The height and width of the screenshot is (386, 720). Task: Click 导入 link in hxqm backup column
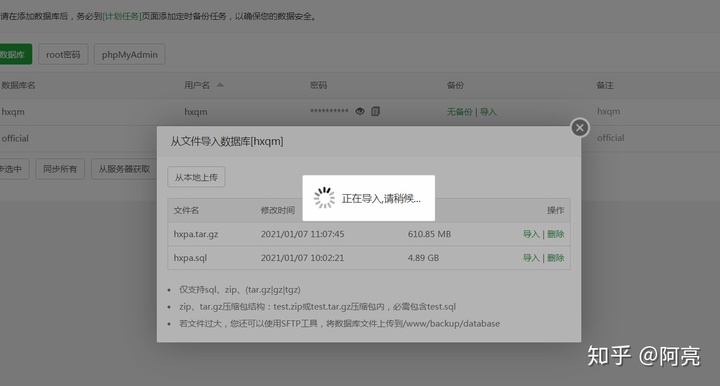click(x=488, y=112)
